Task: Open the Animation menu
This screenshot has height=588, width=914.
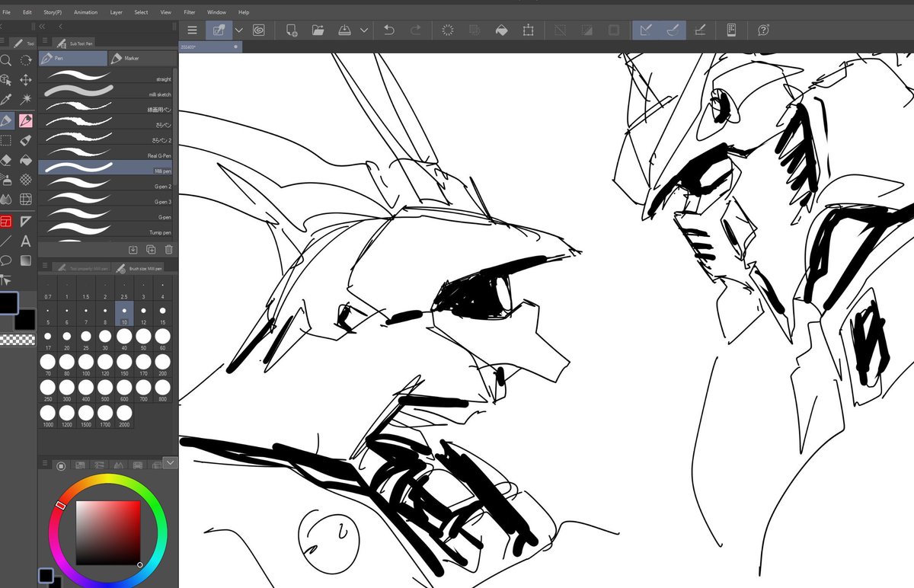Action: (x=85, y=12)
